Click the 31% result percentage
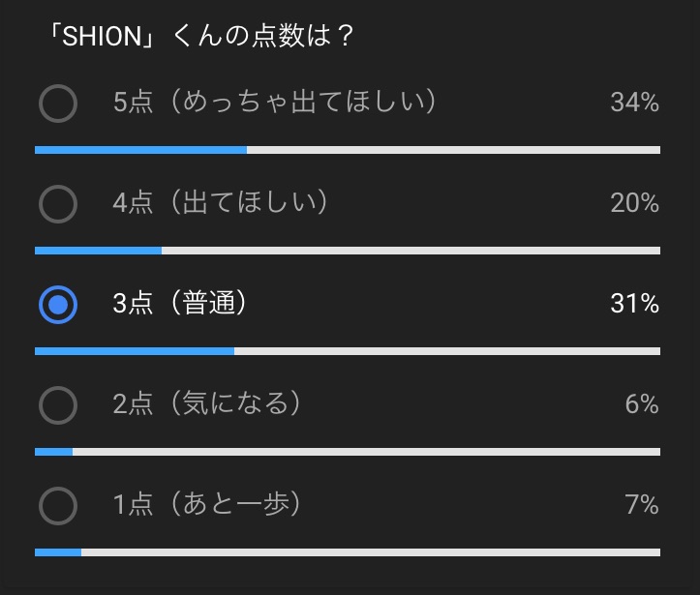This screenshot has height=595, width=700. pos(634,304)
